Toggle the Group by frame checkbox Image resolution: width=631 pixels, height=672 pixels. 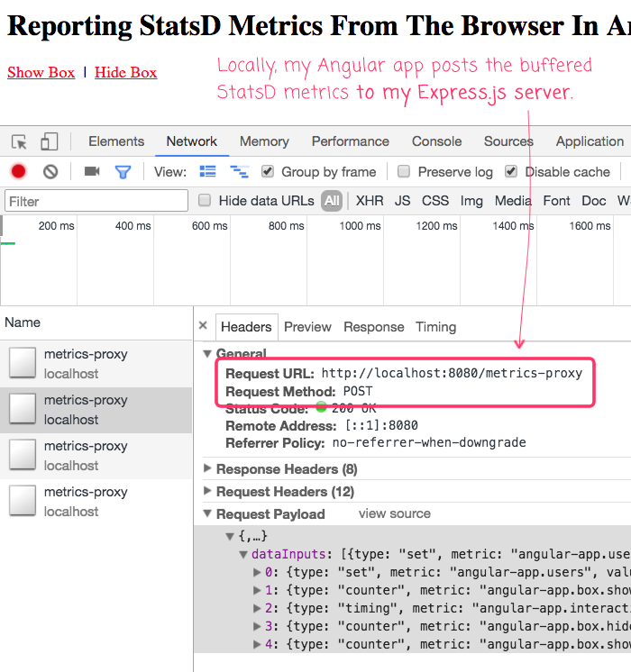point(268,171)
